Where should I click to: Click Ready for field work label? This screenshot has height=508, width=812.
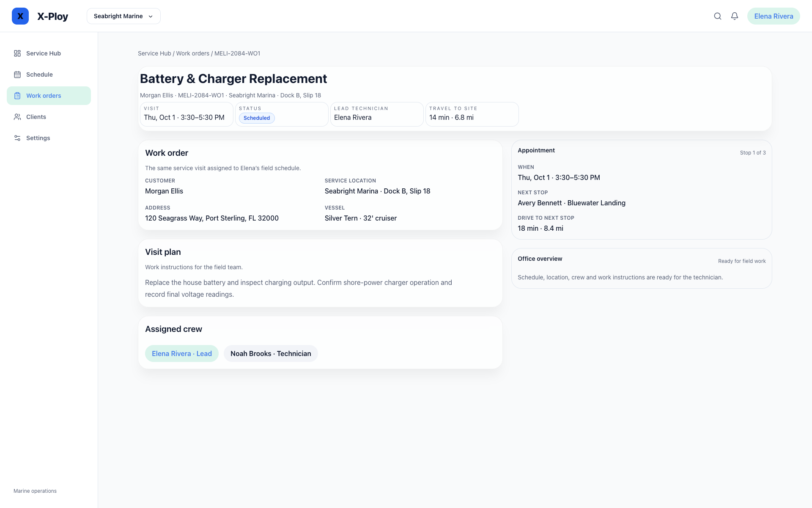click(742, 261)
